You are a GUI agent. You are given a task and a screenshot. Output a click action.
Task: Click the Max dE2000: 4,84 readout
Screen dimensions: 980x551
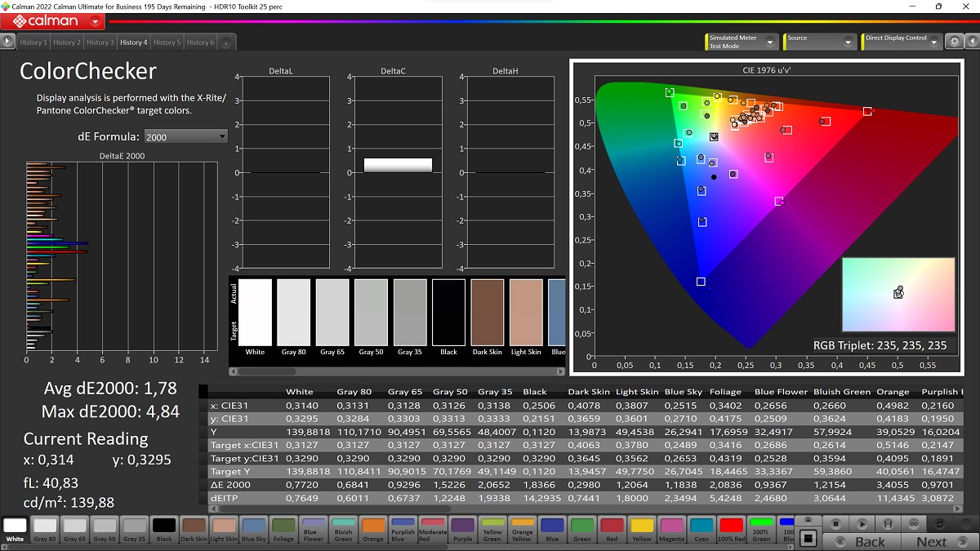pyautogui.click(x=110, y=411)
